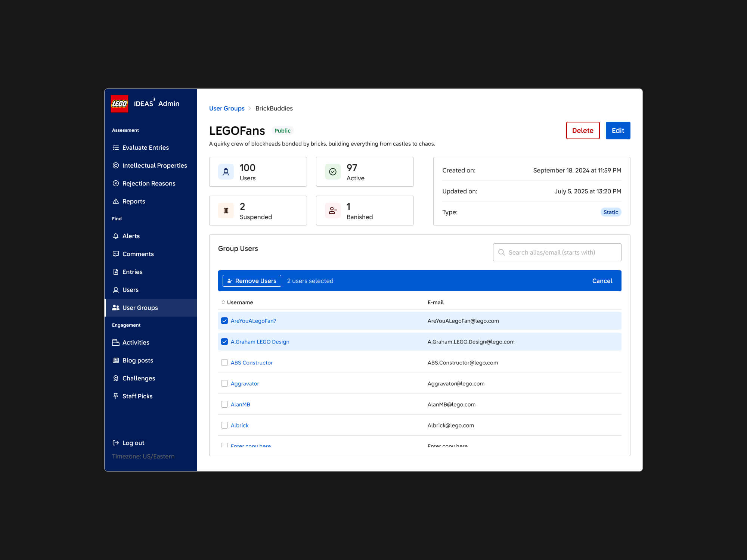Go to Users in the sidebar
The height and width of the screenshot is (560, 747).
click(x=151, y=290)
